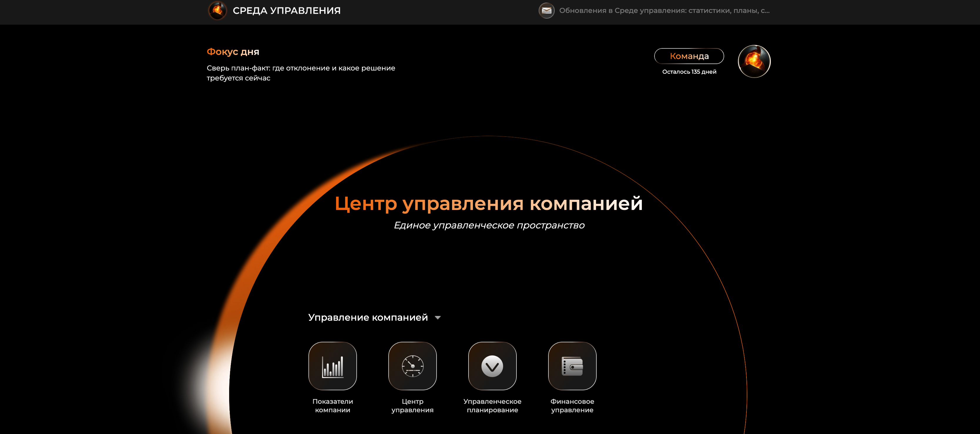Open updates via the envelope icon
The height and width of the screenshot is (434, 980).
click(547, 11)
